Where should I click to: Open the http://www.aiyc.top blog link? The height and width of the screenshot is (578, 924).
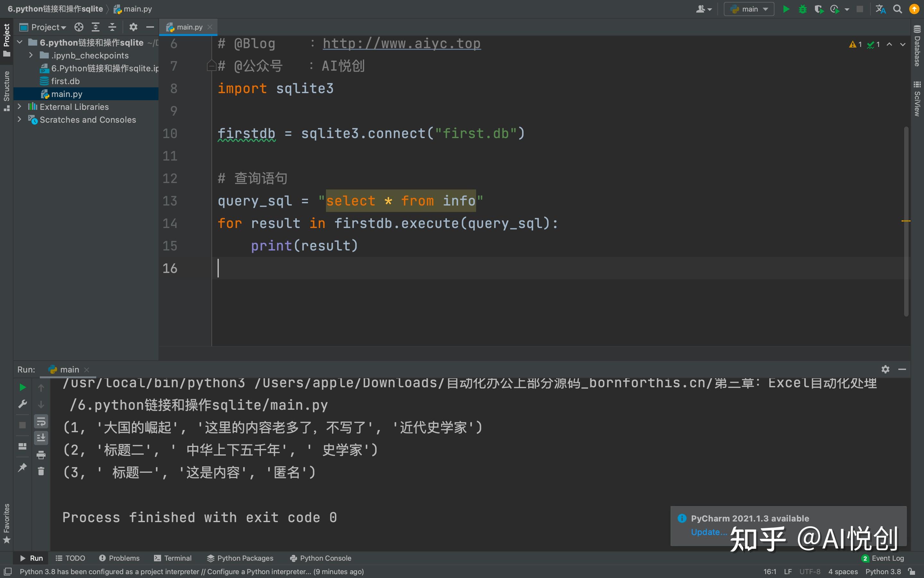tap(402, 44)
